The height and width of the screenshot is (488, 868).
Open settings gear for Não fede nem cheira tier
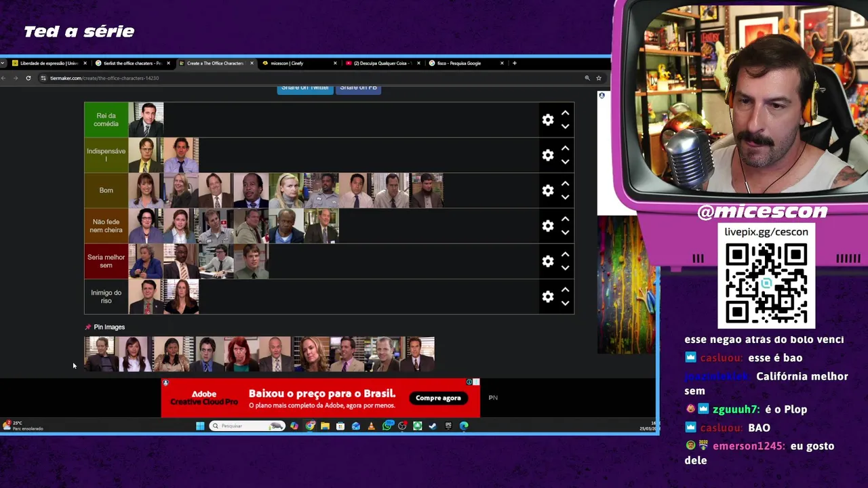(x=548, y=226)
